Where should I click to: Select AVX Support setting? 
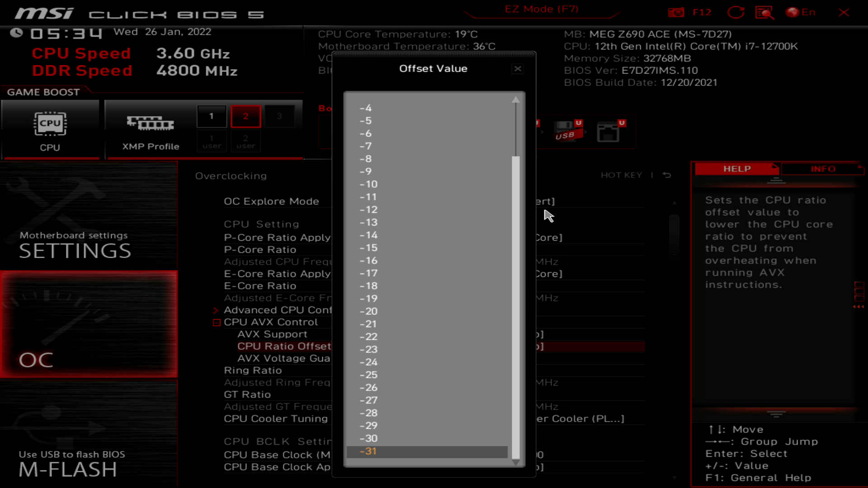(x=272, y=334)
